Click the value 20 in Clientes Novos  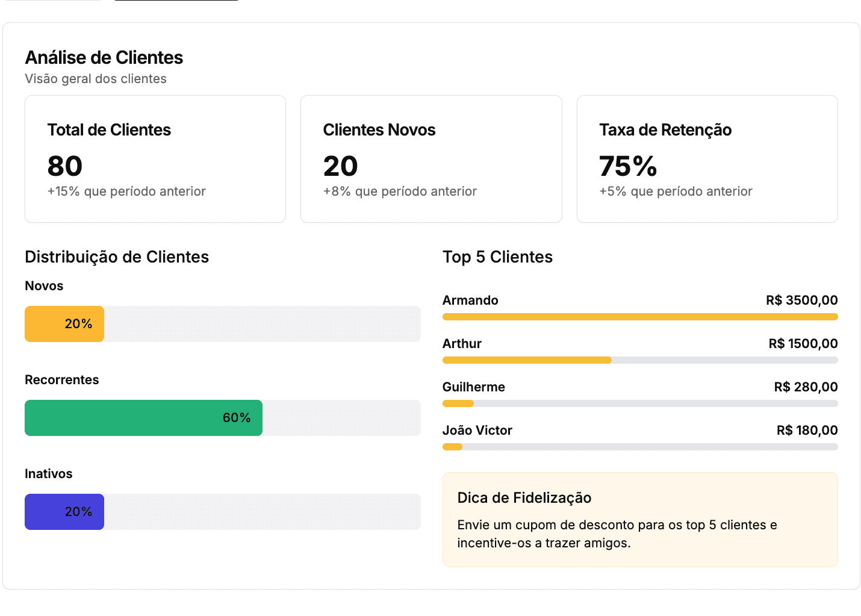click(x=341, y=166)
